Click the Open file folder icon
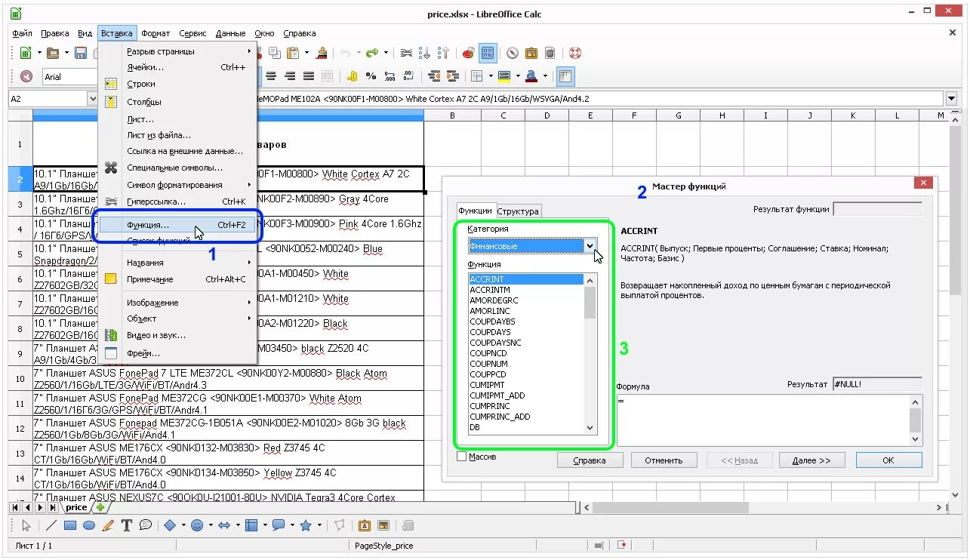970x560 pixels. click(x=52, y=53)
